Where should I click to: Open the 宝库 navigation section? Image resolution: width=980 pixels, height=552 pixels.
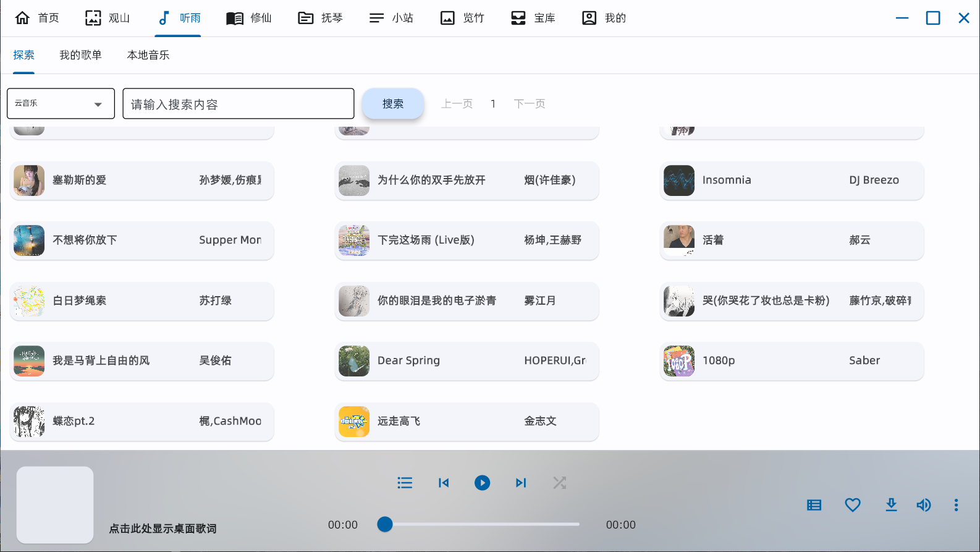(533, 18)
